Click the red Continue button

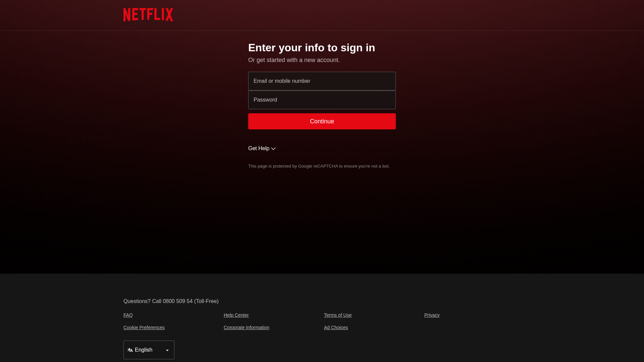pyautogui.click(x=322, y=121)
